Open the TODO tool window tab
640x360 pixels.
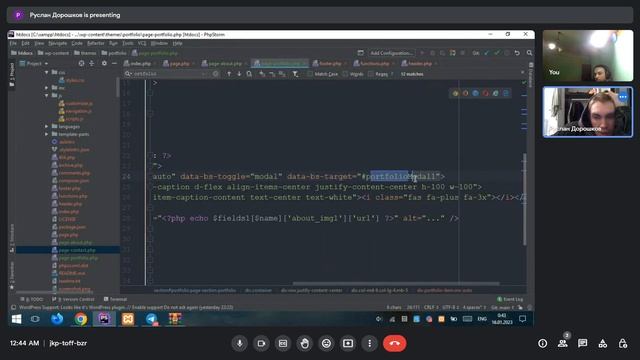32,299
